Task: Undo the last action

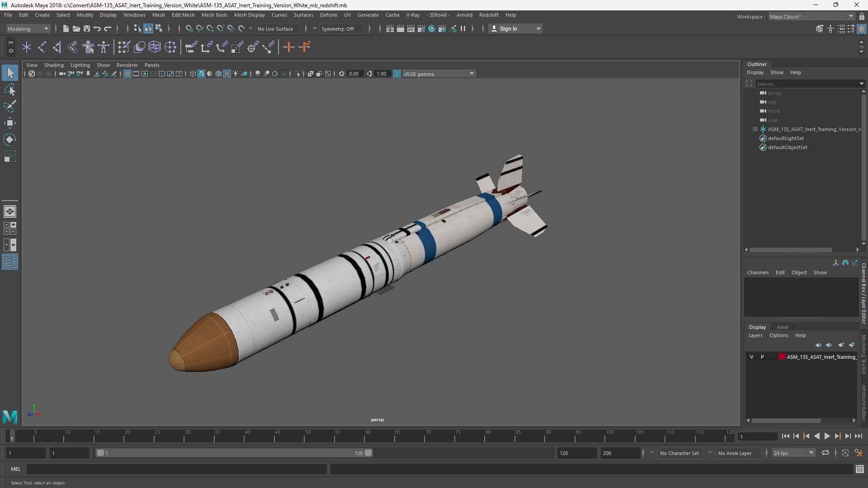Action: click(97, 28)
